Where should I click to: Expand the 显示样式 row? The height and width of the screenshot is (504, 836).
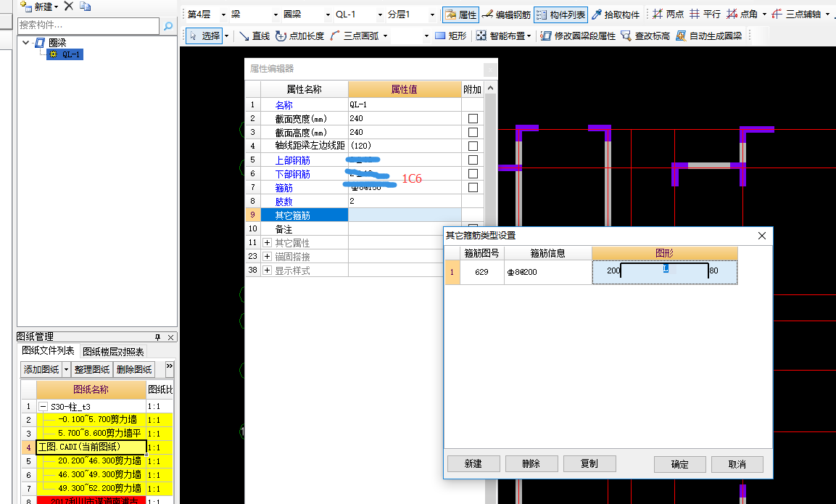pos(267,270)
